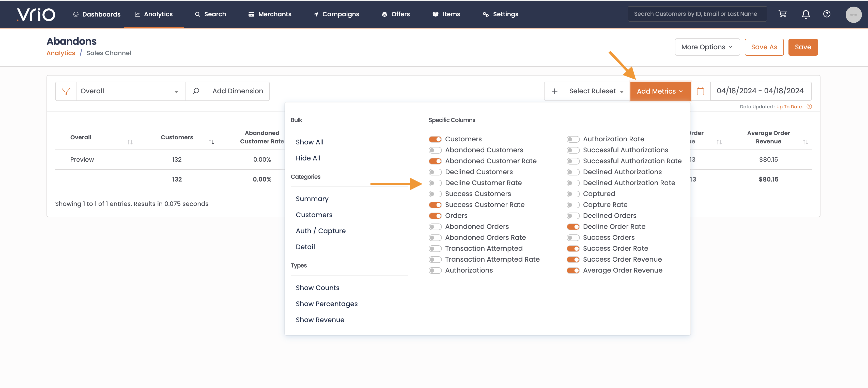This screenshot has height=388, width=868.
Task: Enable Authorization Rate metric
Action: [573, 139]
